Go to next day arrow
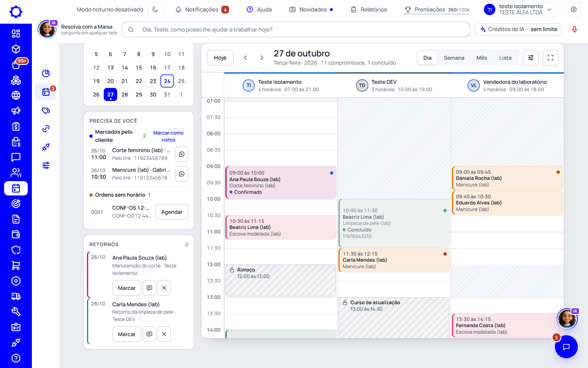This screenshot has width=588, height=368. click(x=262, y=58)
